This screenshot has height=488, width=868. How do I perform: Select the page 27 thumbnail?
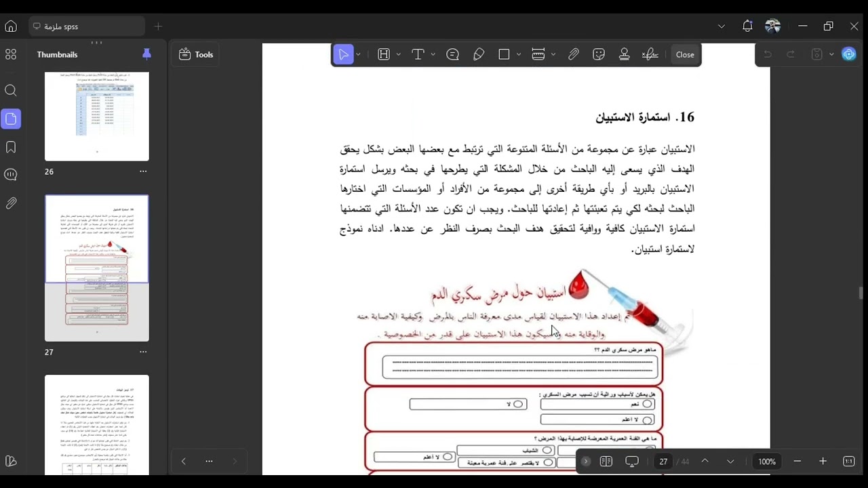click(x=97, y=268)
